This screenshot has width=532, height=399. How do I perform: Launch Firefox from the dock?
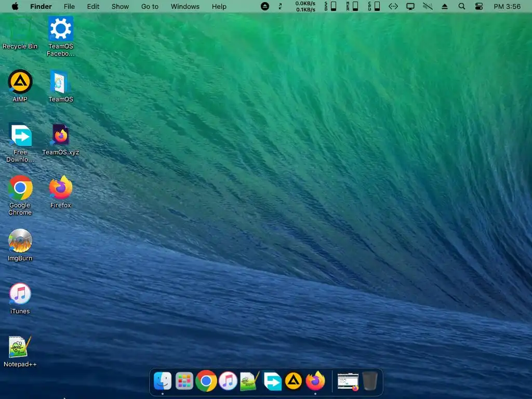(x=315, y=381)
